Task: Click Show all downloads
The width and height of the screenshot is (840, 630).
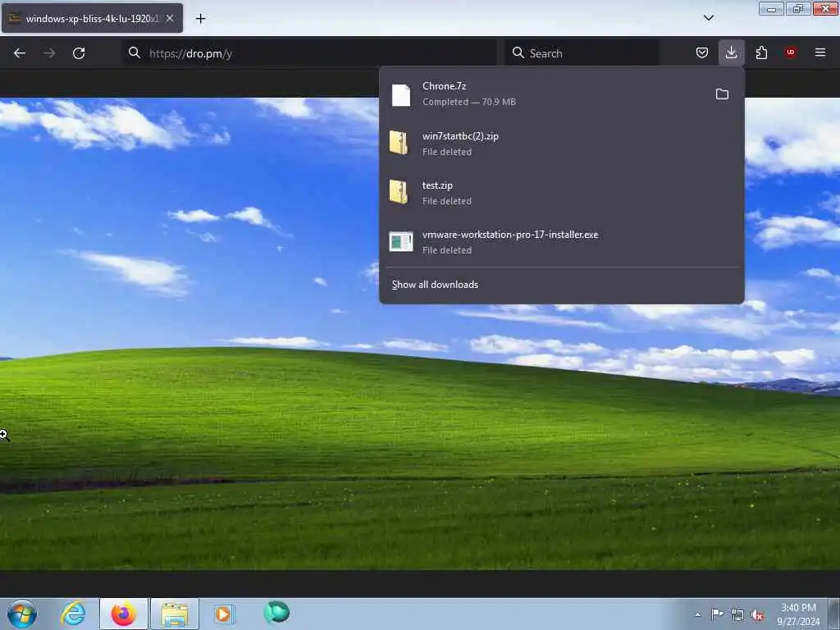Action: pos(435,285)
